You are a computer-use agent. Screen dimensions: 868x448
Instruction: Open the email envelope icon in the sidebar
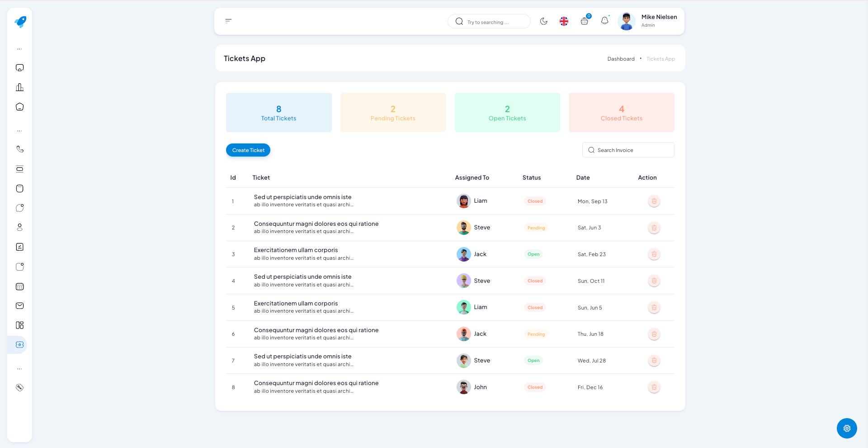[19, 305]
